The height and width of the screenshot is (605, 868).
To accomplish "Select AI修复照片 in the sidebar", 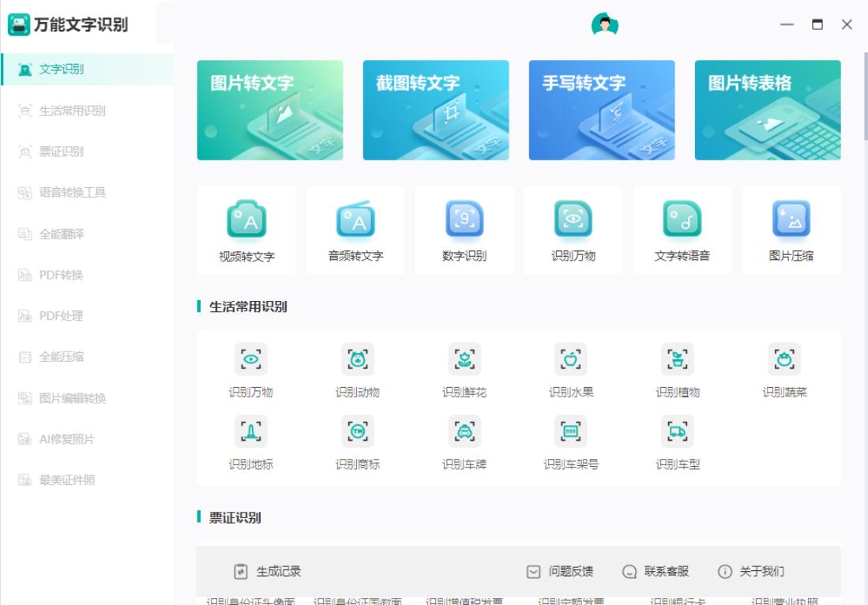I will pos(66,439).
